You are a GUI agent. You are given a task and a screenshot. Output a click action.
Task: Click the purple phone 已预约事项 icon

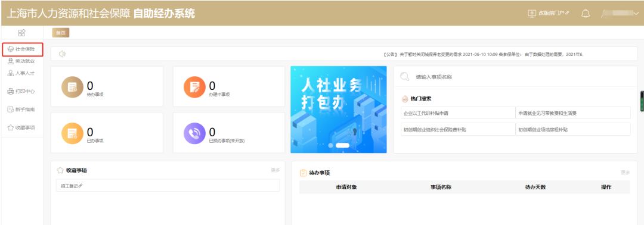pyautogui.click(x=194, y=133)
